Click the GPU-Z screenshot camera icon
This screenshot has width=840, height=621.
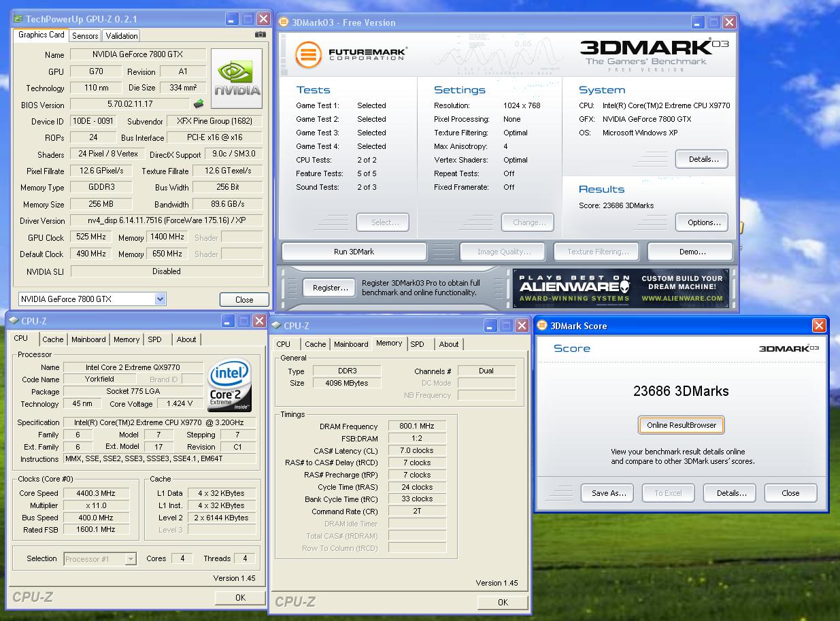pyautogui.click(x=260, y=35)
